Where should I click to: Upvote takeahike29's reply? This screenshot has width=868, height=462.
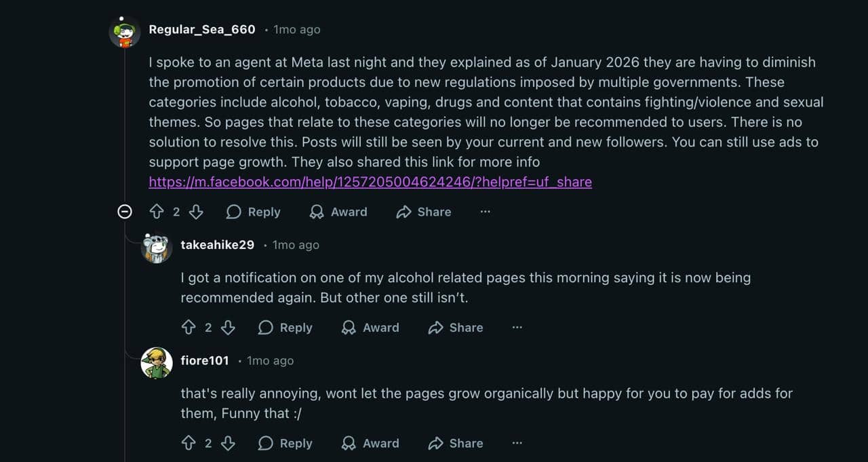pyautogui.click(x=189, y=328)
